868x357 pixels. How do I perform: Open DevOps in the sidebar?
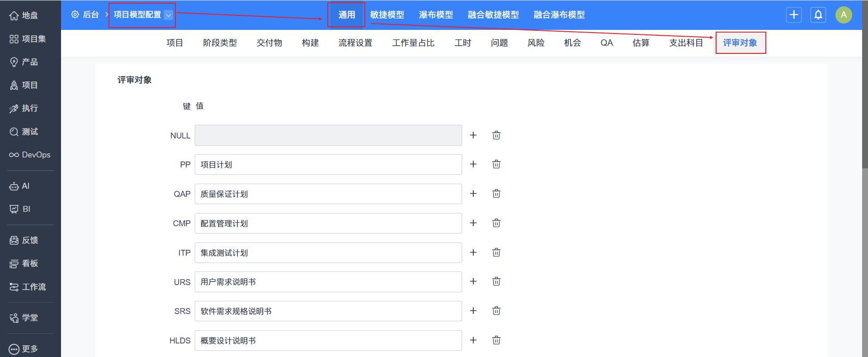pos(30,155)
